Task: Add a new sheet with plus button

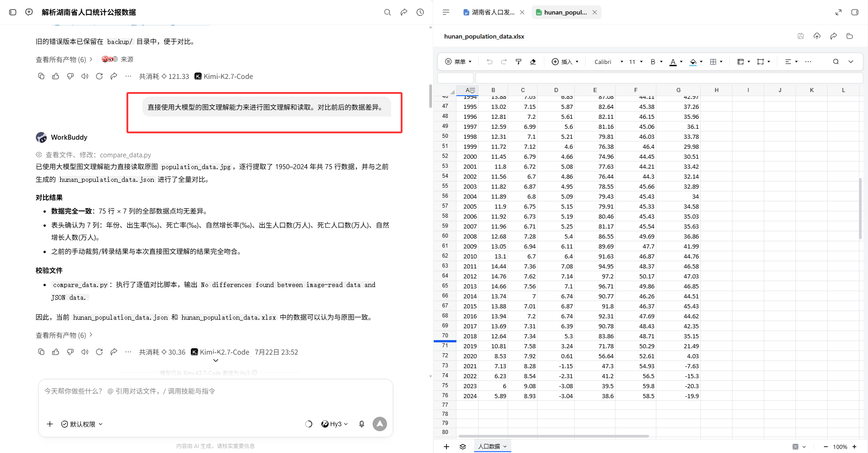Action: point(446,447)
